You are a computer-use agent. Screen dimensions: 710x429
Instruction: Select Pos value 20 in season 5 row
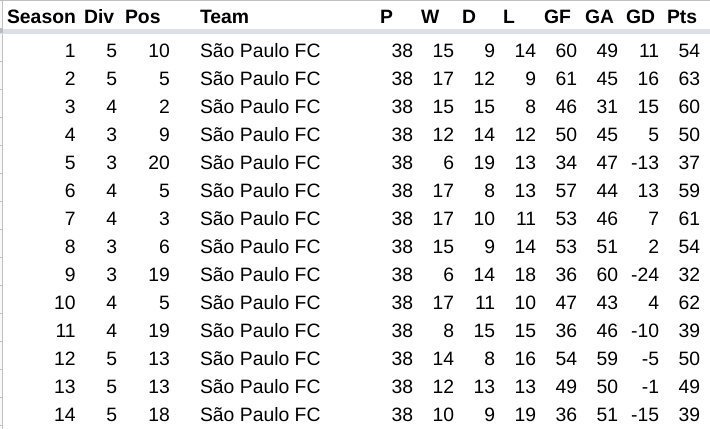[159, 163]
